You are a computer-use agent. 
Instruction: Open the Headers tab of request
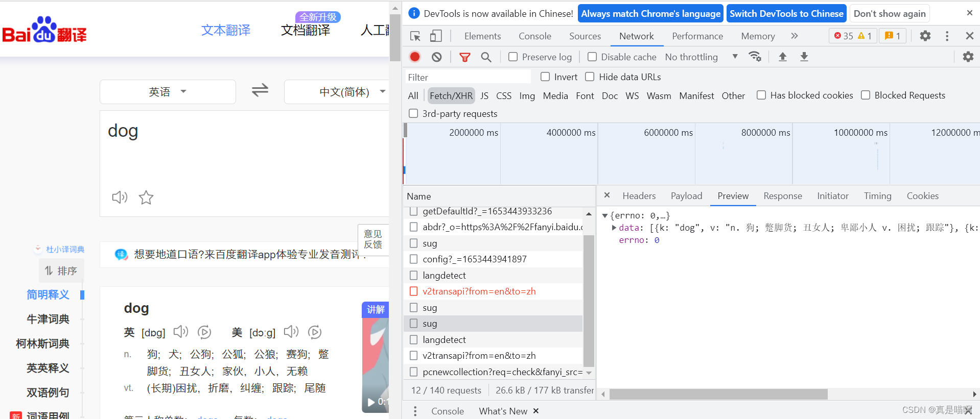coord(639,195)
